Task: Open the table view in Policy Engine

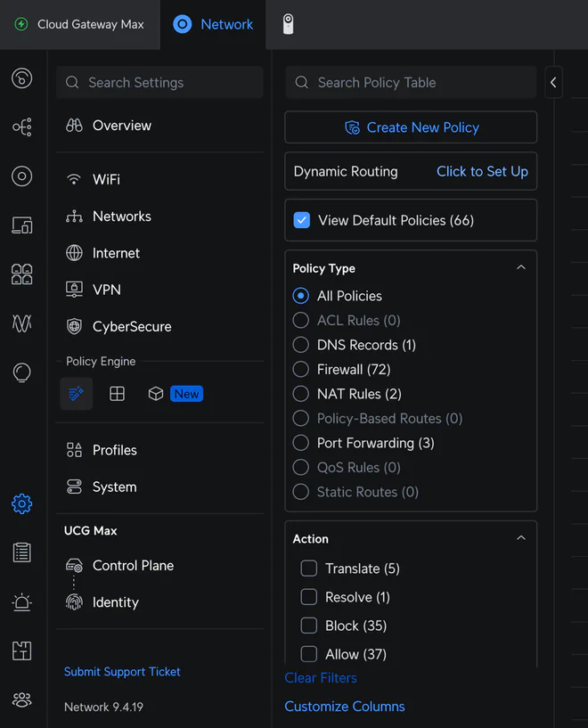Action: 117,393
